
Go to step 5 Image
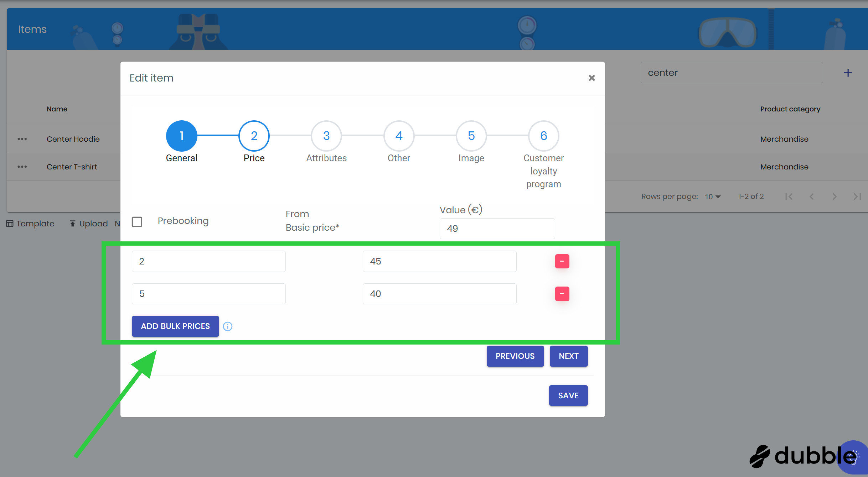coord(471,136)
